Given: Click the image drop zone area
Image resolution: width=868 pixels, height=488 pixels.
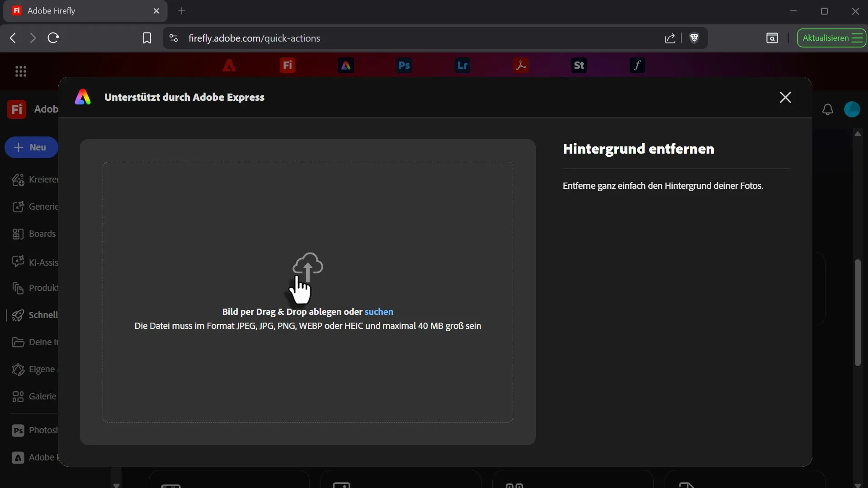Looking at the screenshot, I should coord(308,292).
